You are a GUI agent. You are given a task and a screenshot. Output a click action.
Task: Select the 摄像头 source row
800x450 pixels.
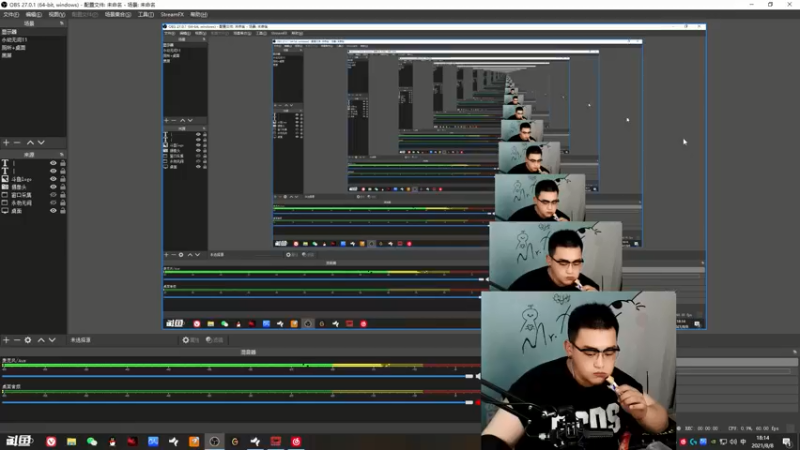tap(33, 187)
